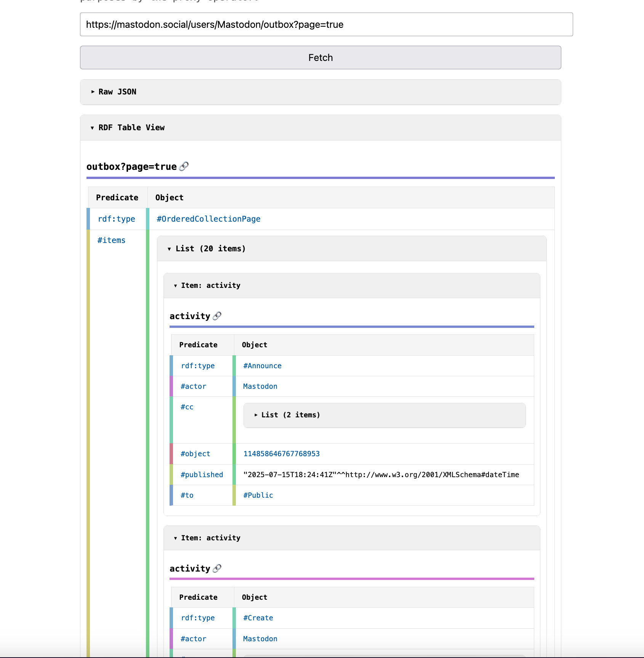Select the published dateTime literal 2025-07-15T18:24:41Z
644x658 pixels.
point(381,475)
